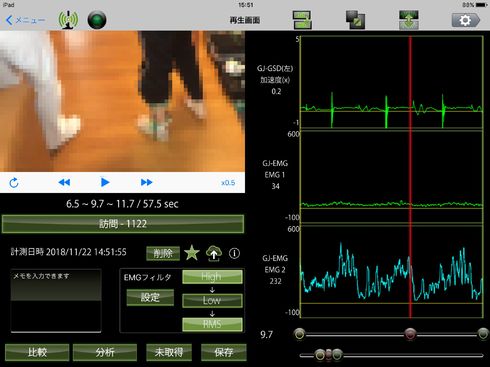Tap the 再生画面 screen title
Image resolution: width=490 pixels, height=367 pixels.
click(245, 20)
